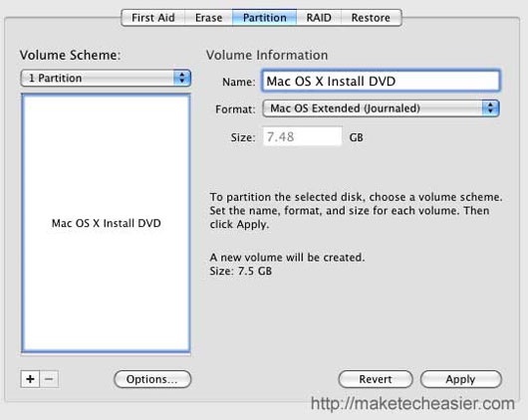Open the Erase tab
The height and width of the screenshot is (420, 528).
coord(208,18)
